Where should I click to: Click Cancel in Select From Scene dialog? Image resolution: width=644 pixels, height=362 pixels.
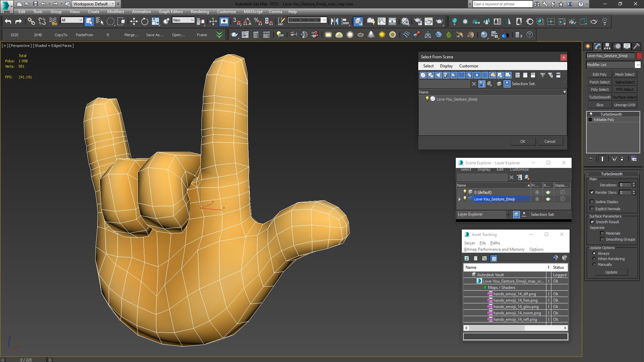click(550, 141)
